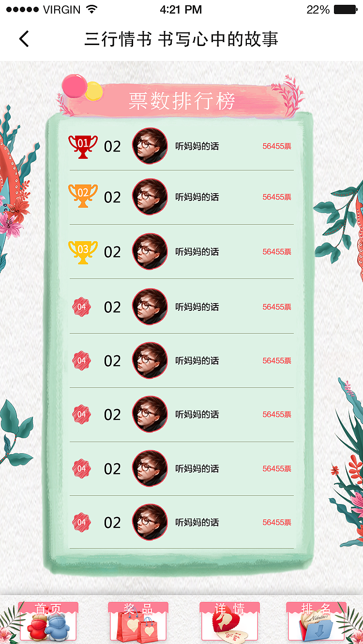Click the orange 02 trophy icon

(x=83, y=196)
